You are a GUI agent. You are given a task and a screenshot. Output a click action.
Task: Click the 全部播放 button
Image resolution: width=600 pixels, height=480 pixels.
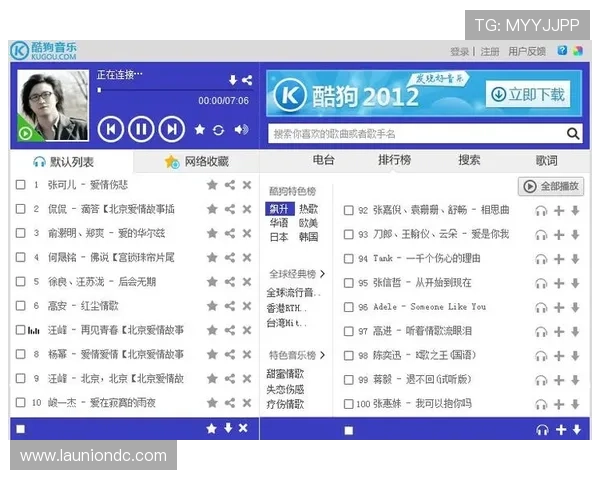click(x=551, y=186)
